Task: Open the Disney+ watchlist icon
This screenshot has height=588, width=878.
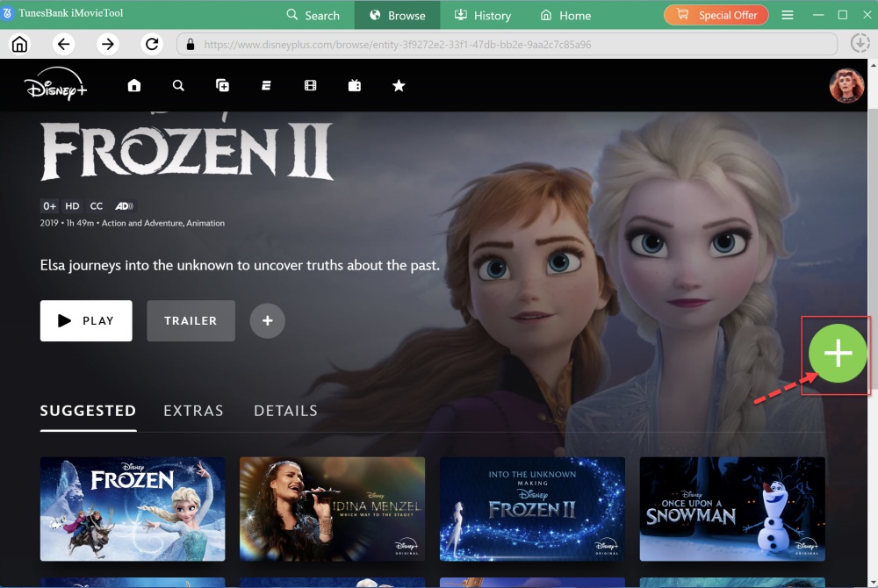Action: pos(223,85)
